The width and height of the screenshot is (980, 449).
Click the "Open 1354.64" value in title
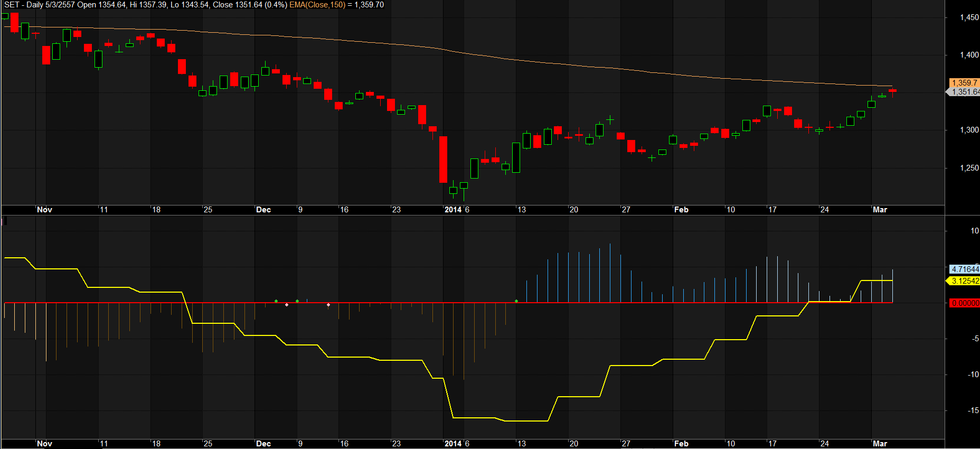click(x=101, y=5)
